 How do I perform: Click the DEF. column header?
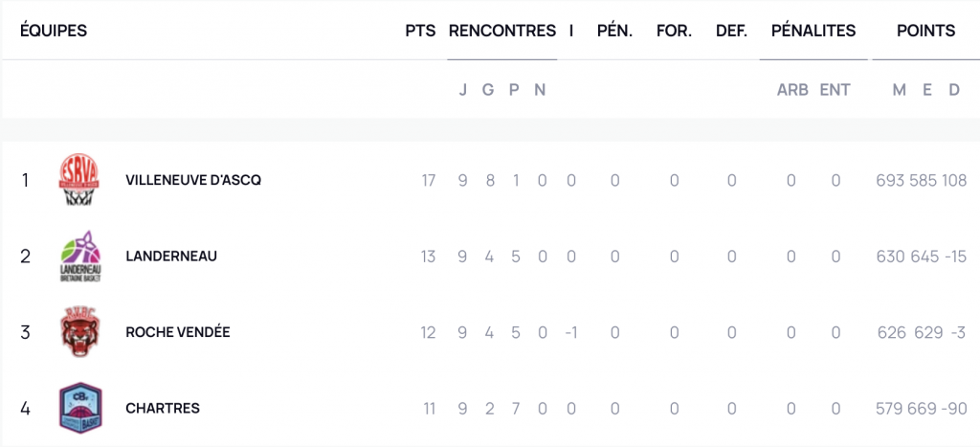(x=732, y=31)
